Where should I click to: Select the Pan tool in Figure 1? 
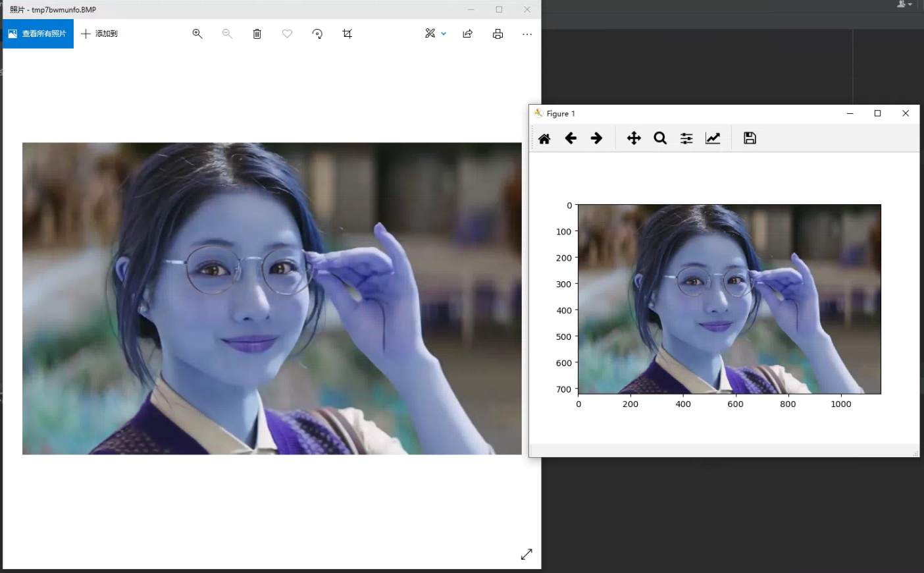coord(634,138)
